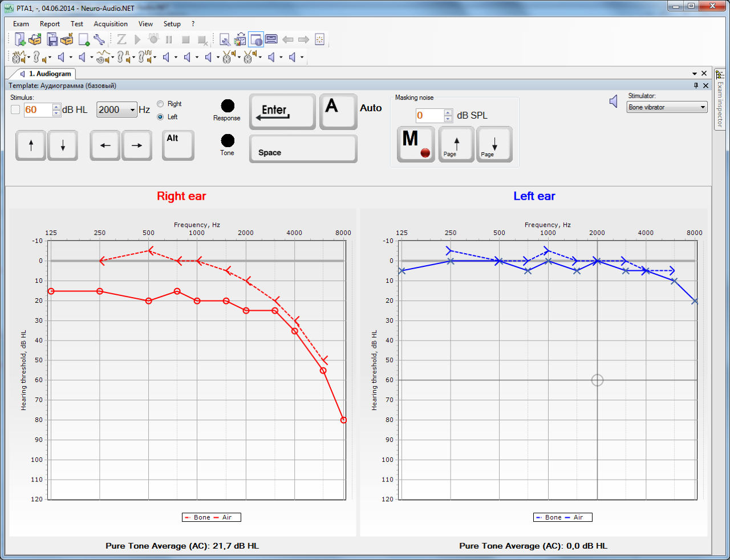
Task: Click the stimulus up arrow key button
Action: [31, 145]
